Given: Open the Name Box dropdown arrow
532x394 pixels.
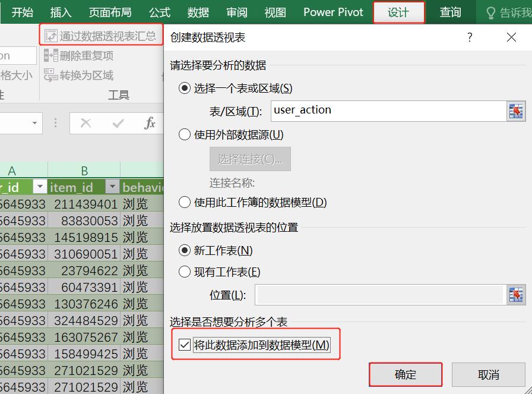Looking at the screenshot, I should 34,123.
